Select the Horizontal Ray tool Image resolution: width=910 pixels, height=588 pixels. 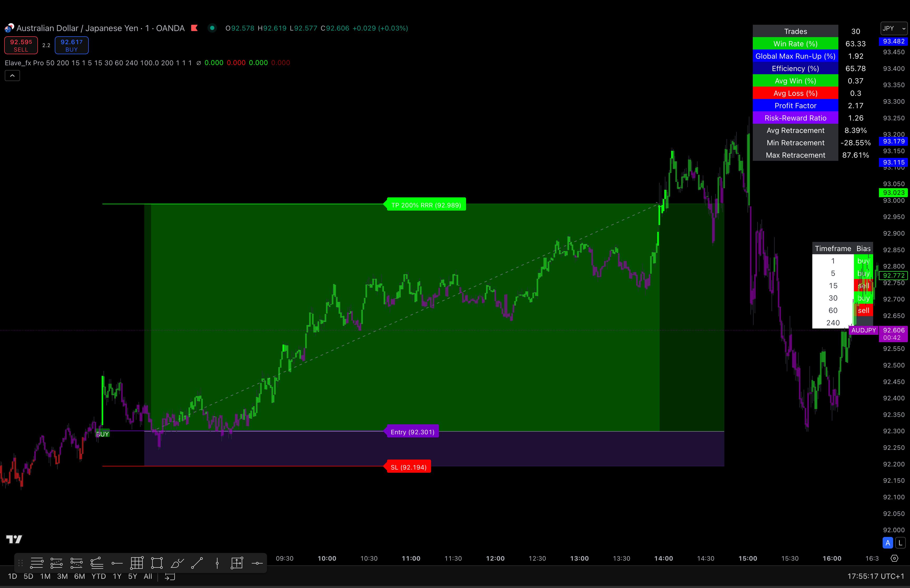(x=117, y=563)
